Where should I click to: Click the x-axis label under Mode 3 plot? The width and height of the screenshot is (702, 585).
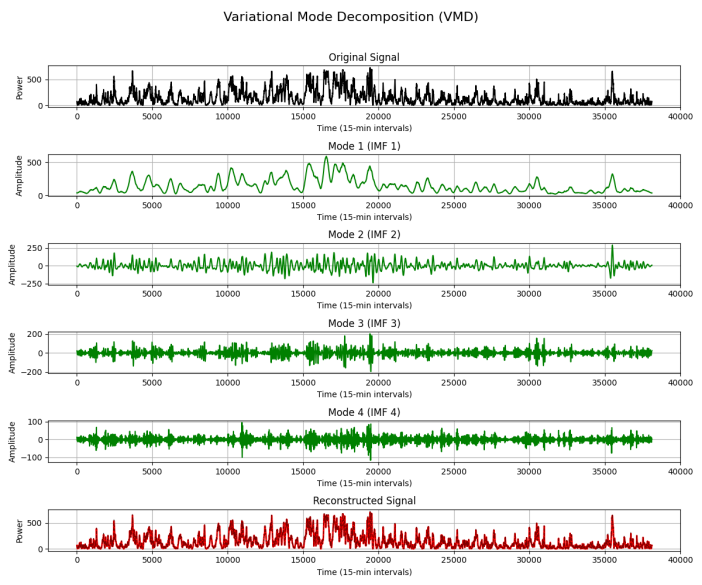(364, 394)
